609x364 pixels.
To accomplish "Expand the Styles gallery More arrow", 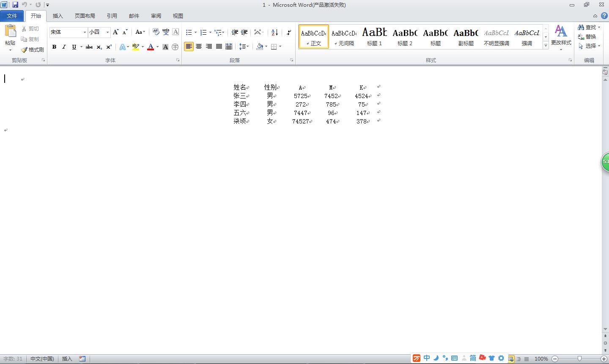I will (546, 45).
